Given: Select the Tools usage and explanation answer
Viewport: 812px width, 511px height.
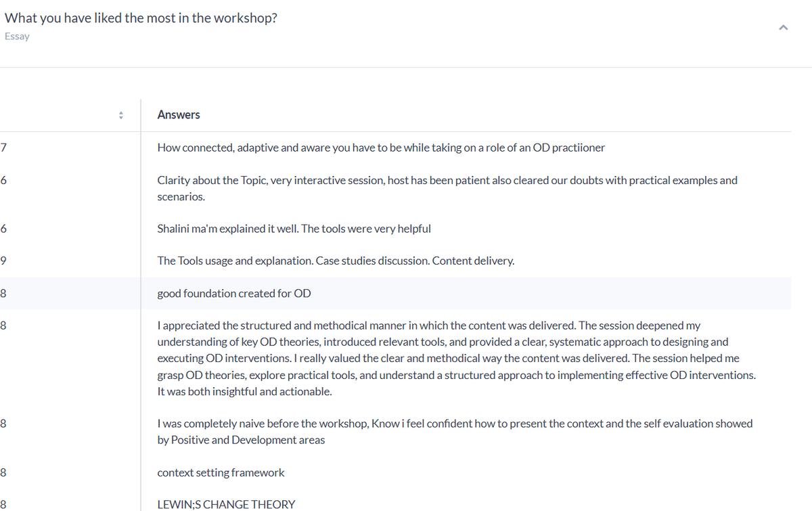Looking at the screenshot, I should [x=336, y=261].
